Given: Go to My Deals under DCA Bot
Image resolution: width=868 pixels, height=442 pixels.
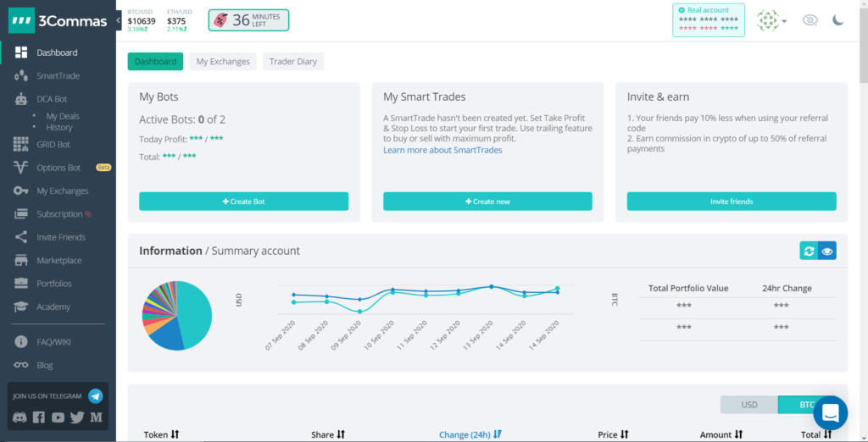Looking at the screenshot, I should [63, 116].
